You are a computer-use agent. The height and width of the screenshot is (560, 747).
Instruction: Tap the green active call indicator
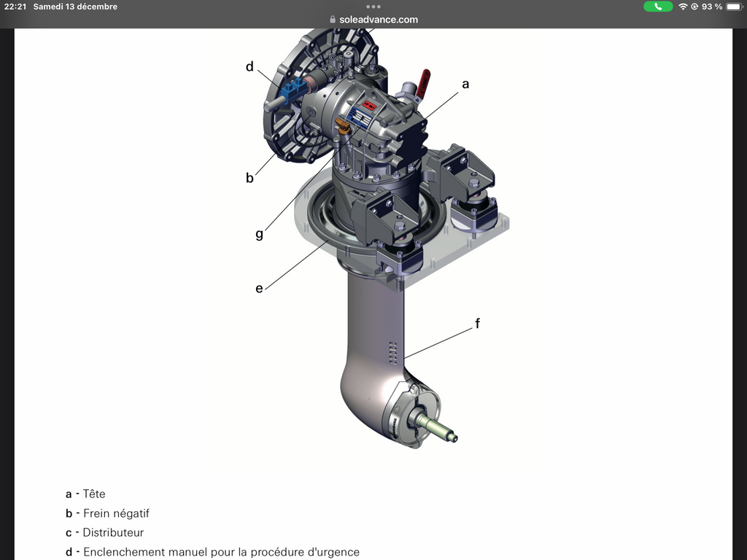(x=658, y=7)
